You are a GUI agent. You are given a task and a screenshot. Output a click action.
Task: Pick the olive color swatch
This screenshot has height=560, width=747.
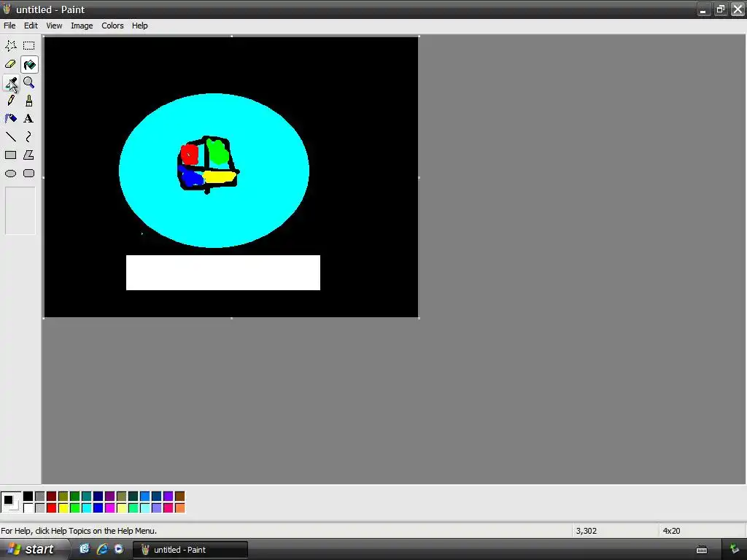pyautogui.click(x=63, y=497)
